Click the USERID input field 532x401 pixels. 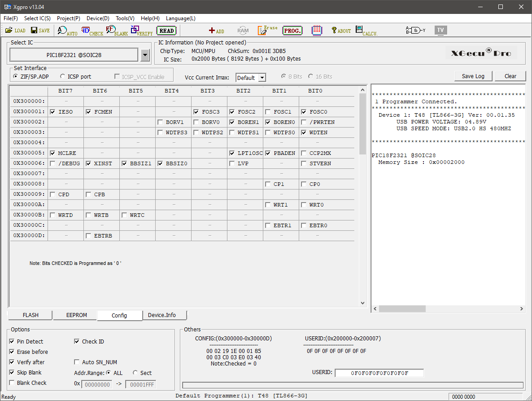point(379,373)
